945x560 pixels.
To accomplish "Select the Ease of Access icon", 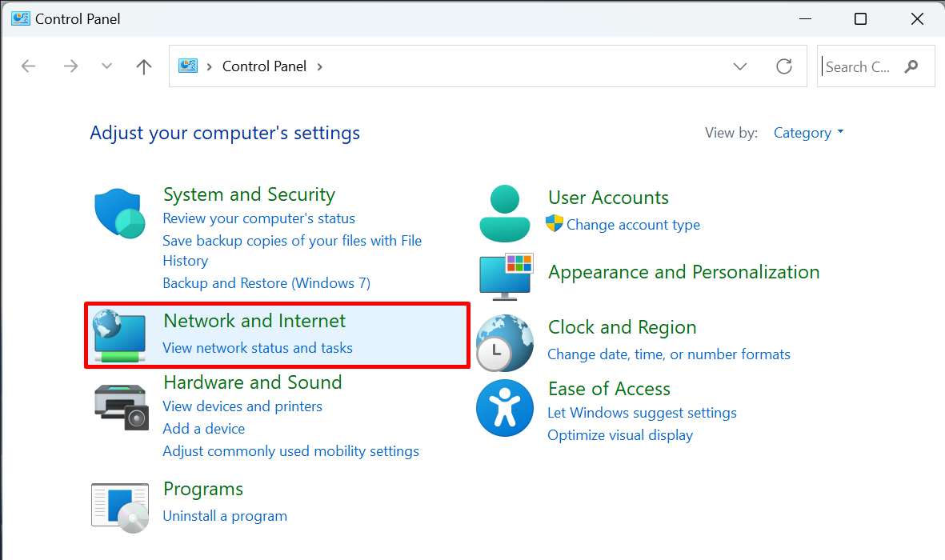I will pyautogui.click(x=504, y=408).
